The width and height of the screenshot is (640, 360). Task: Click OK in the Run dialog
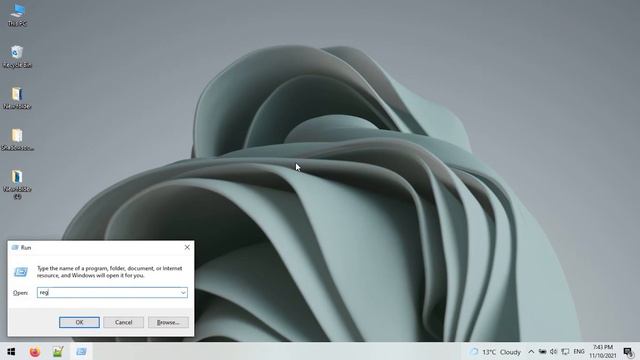79,322
